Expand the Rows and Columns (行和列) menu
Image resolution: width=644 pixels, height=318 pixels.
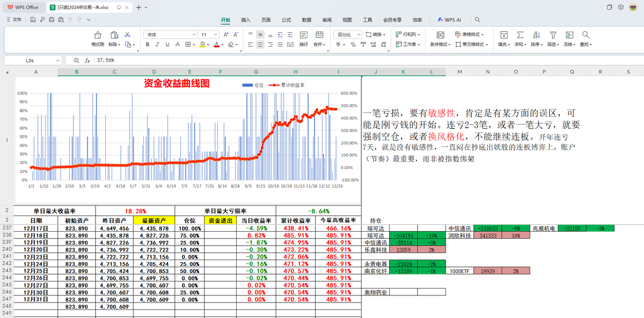[x=407, y=34]
